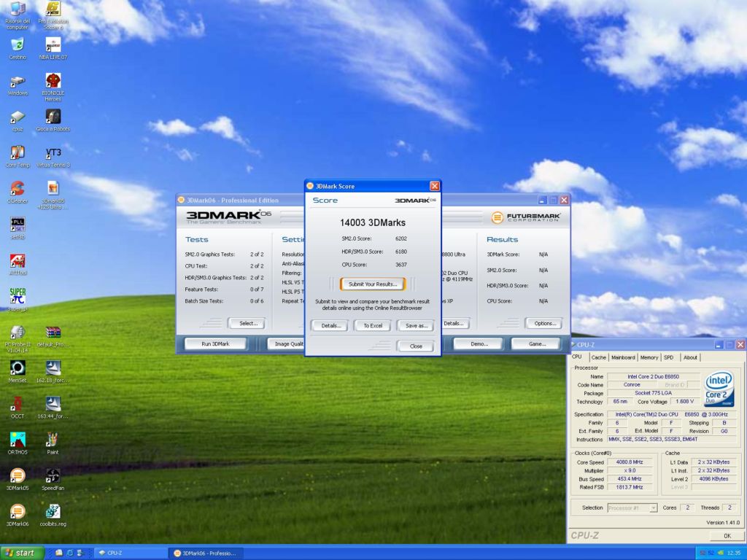Close the 3DMark Score dialog with X
Viewport: 747px width, 560px height.
[x=435, y=186]
